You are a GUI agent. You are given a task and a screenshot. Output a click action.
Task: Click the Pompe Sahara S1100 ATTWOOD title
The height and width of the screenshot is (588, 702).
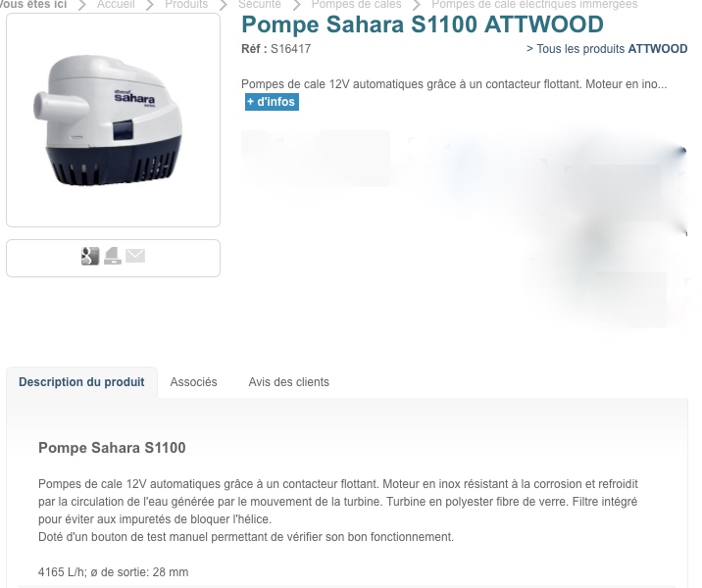click(423, 24)
